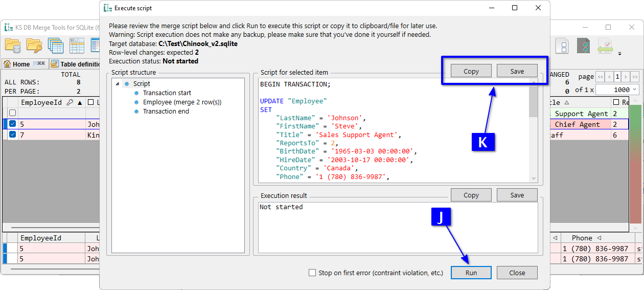Uncheck row checkbox for EmployeeId 7

coord(12,135)
